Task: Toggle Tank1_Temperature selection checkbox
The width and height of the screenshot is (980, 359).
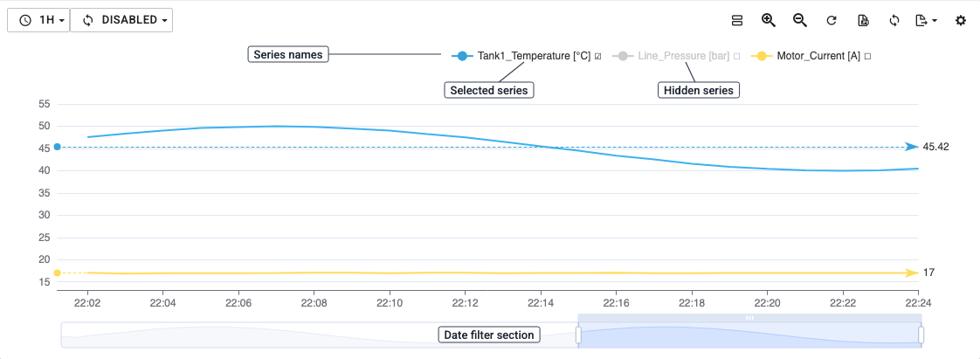Action: click(598, 56)
